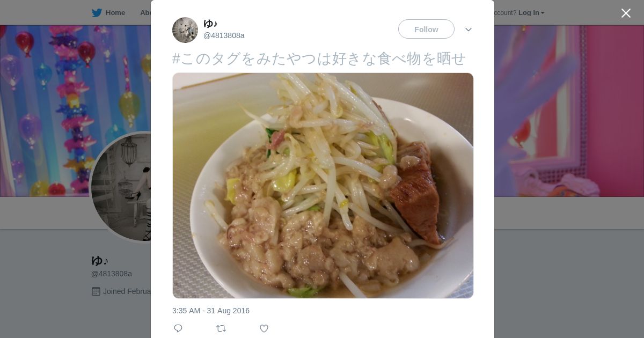Image resolution: width=644 pixels, height=338 pixels.
Task: Open the About menu item in the top bar
Action: (145, 13)
